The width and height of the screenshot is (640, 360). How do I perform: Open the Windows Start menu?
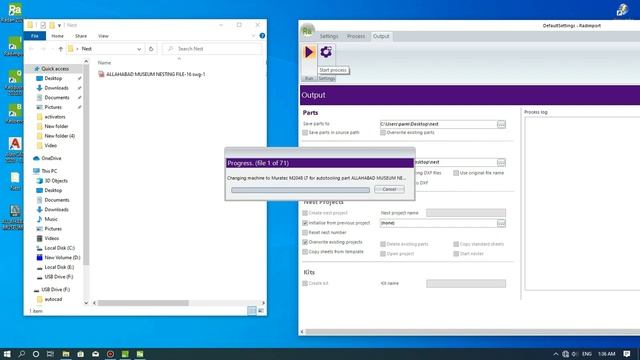pyautogui.click(x=7, y=354)
